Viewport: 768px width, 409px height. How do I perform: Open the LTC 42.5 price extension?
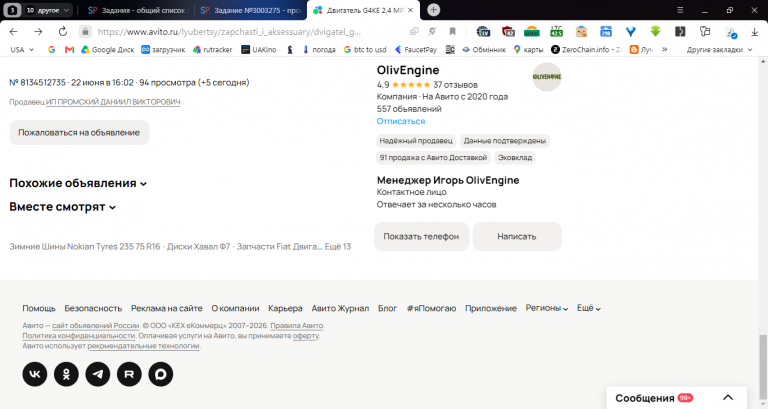pyautogui.click(x=556, y=32)
